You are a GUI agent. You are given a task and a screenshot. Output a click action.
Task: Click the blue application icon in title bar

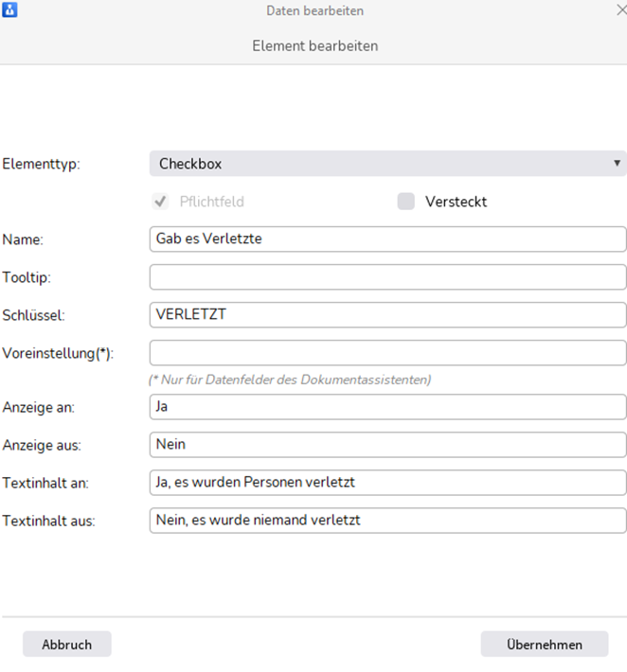pyautogui.click(x=9, y=9)
